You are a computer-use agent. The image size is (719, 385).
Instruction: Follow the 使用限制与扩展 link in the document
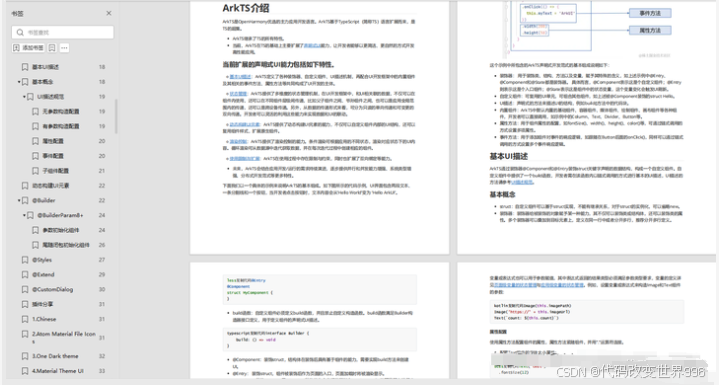click(x=244, y=159)
